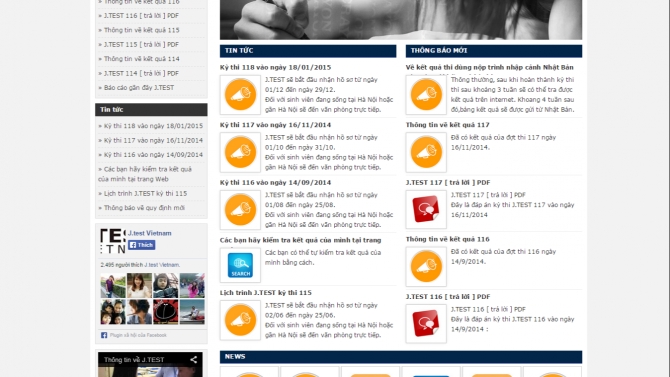The height and width of the screenshot is (377, 670).
Task: Click the Facebook Thích like button
Action: click(x=141, y=245)
